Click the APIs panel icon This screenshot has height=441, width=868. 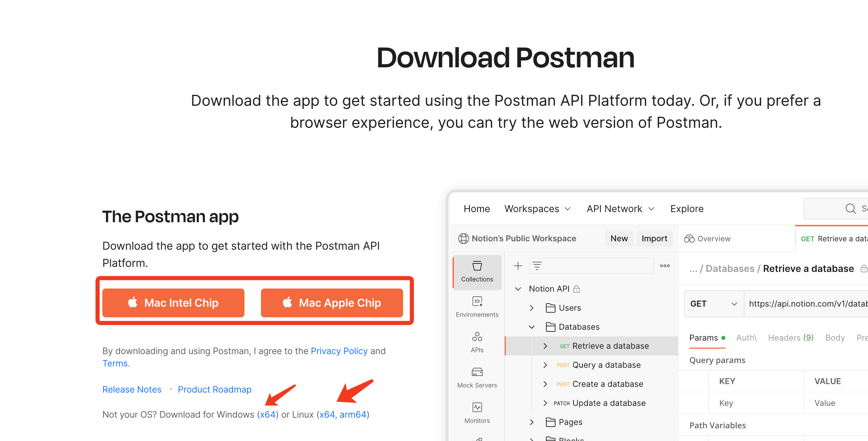[x=476, y=342]
